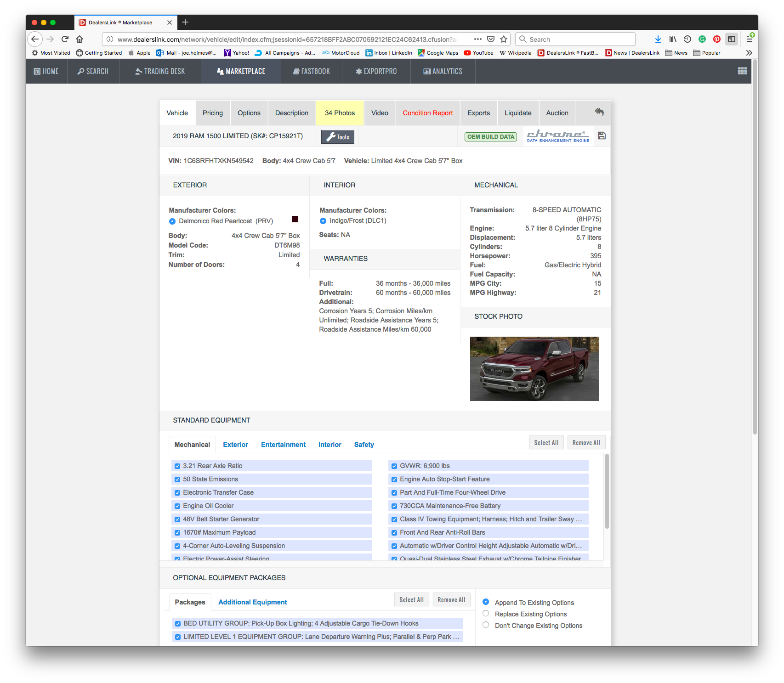Open the Wikipedia bookmark
Image resolution: width=784 pixels, height=683 pixels.
click(x=515, y=53)
